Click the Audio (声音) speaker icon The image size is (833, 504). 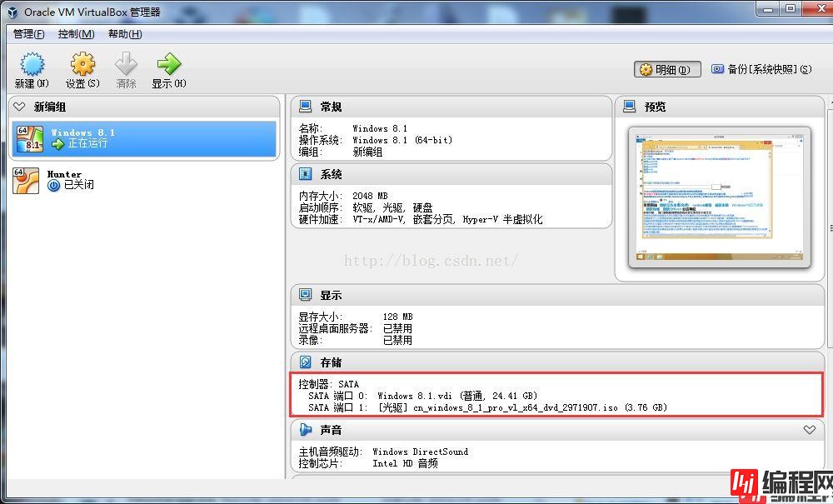[x=306, y=430]
